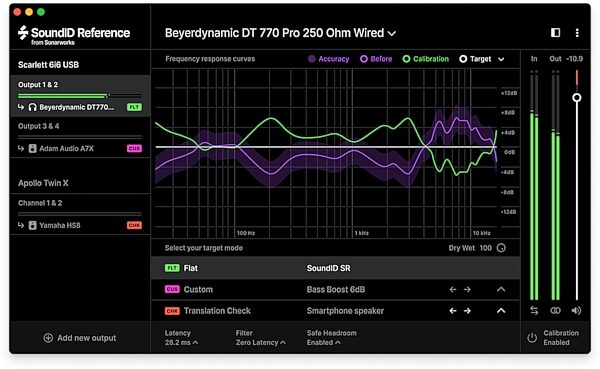Click the SoundID Reference logo
Screen dimensions: 600x369
tap(74, 35)
